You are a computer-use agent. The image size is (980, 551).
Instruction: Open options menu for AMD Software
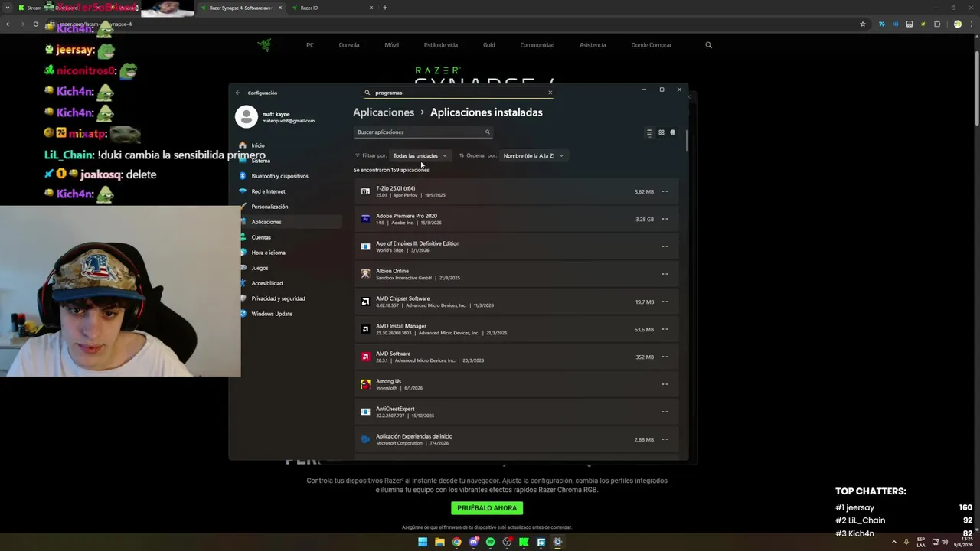click(x=665, y=357)
